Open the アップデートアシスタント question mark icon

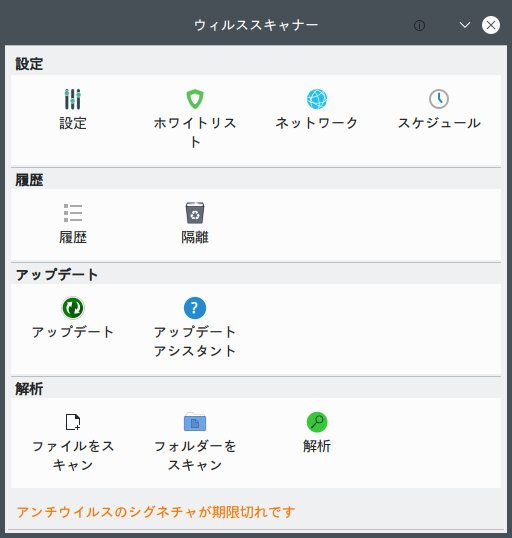coord(195,308)
